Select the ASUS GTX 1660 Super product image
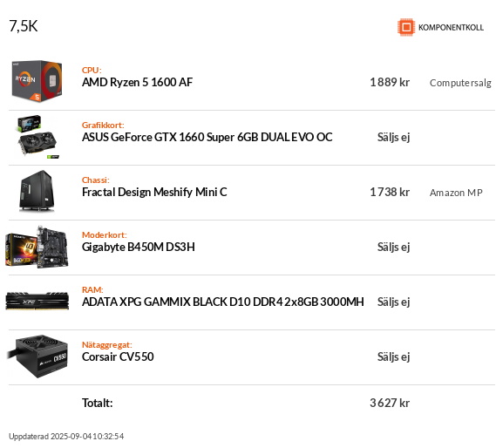The height and width of the screenshot is (448, 503). (37, 137)
